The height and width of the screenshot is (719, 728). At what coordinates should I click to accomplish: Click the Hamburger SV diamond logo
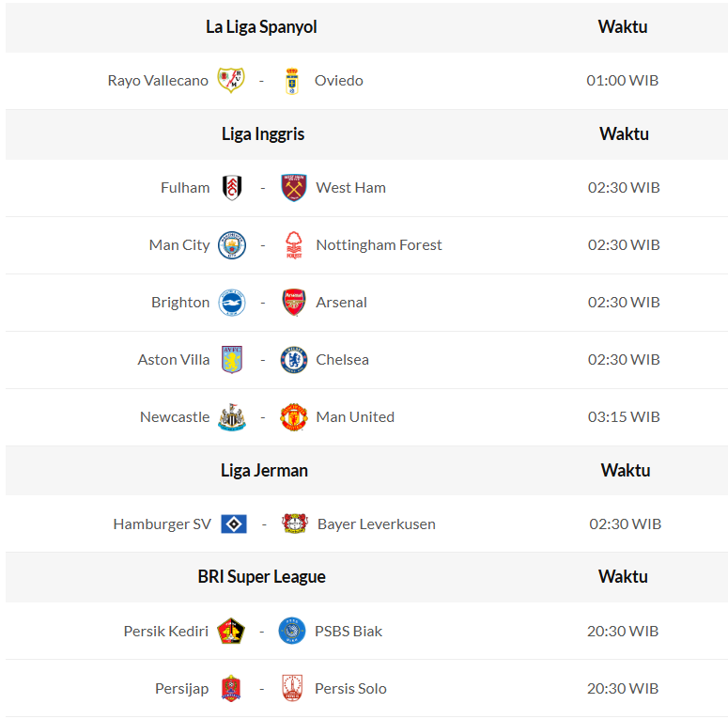(x=234, y=524)
